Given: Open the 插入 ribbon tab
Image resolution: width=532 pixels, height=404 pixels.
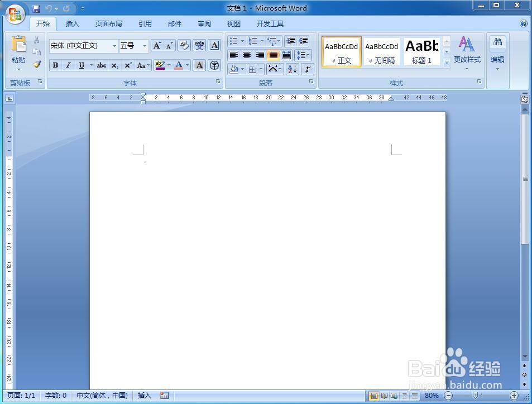Looking at the screenshot, I should click(x=72, y=24).
